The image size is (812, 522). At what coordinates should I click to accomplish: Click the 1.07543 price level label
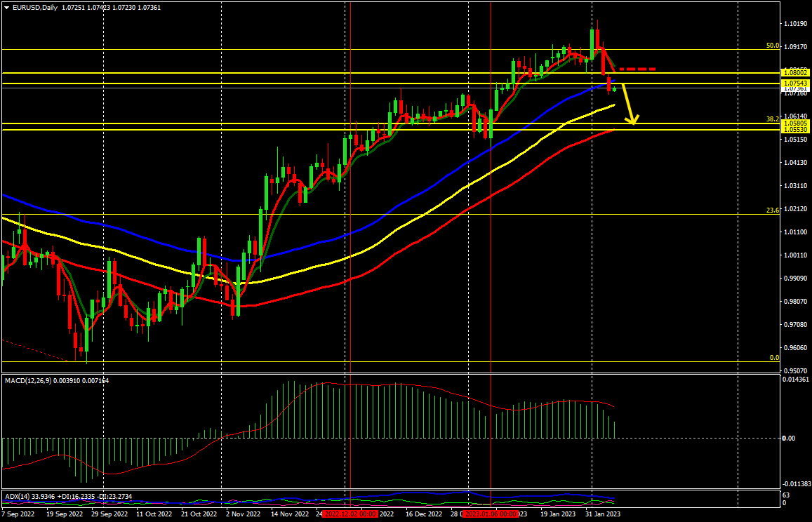[796, 83]
